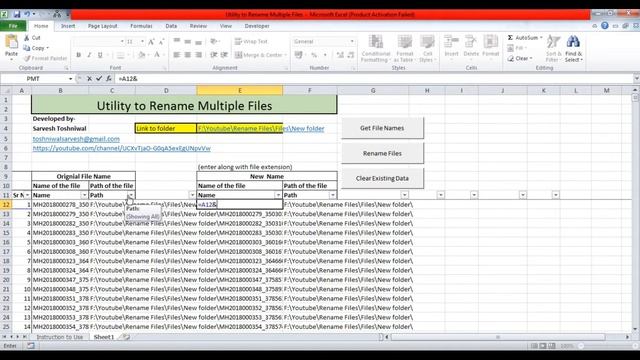
Task: Click the AutoSum icon
Action: coord(510,38)
